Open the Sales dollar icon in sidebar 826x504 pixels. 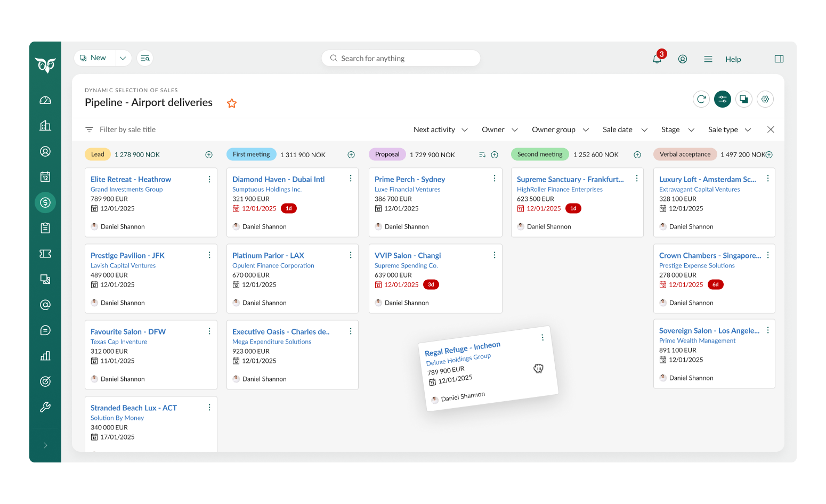point(45,202)
